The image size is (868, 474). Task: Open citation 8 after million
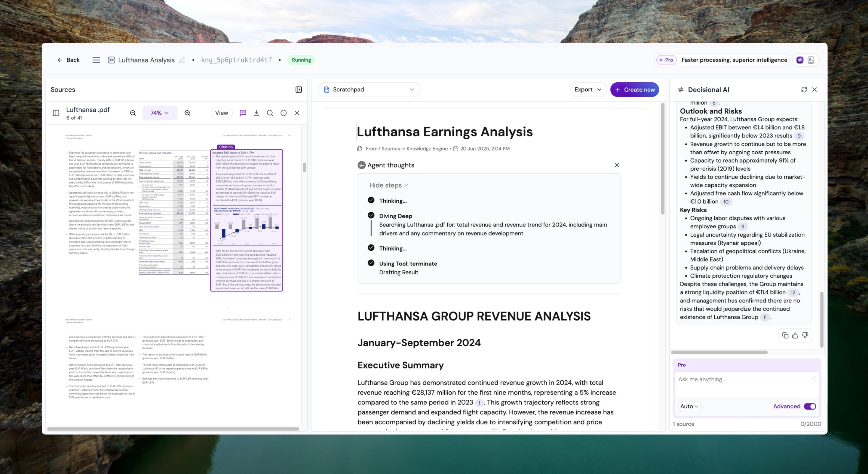pyautogui.click(x=714, y=103)
